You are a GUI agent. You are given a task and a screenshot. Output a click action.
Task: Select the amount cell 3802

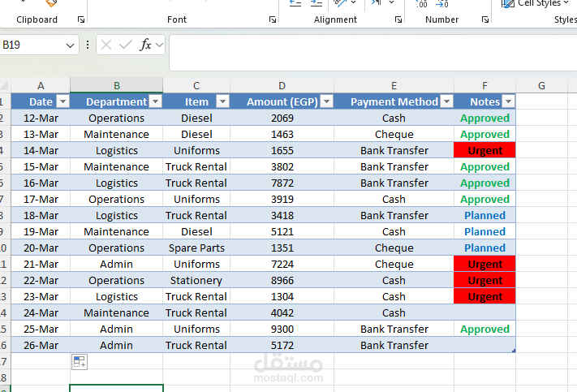click(282, 166)
